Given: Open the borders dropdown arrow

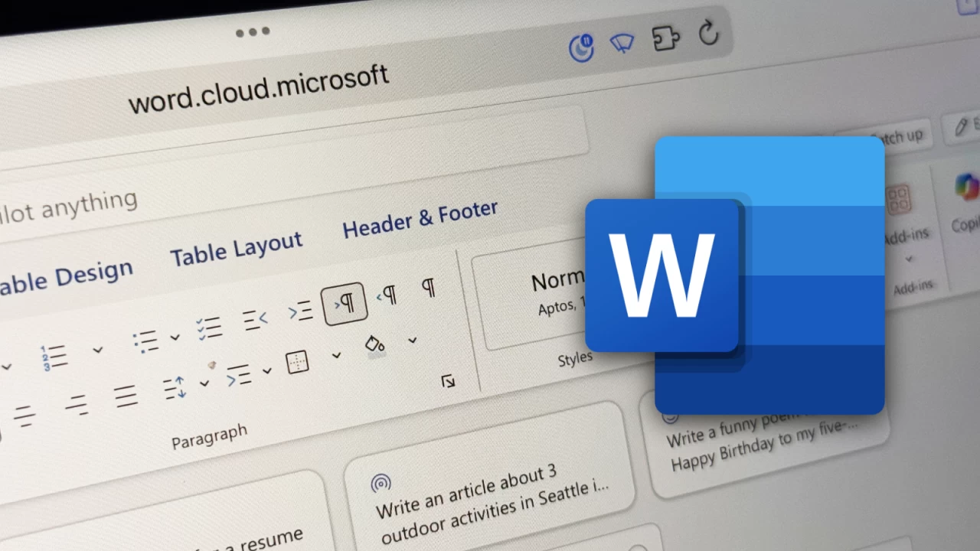Looking at the screenshot, I should click(x=336, y=355).
